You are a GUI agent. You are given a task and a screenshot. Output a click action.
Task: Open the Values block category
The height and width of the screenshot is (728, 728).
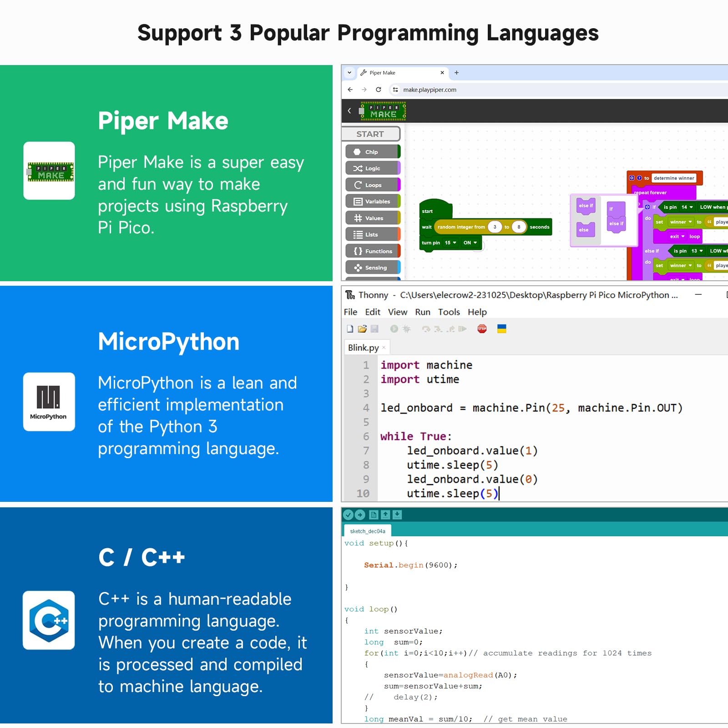373,218
